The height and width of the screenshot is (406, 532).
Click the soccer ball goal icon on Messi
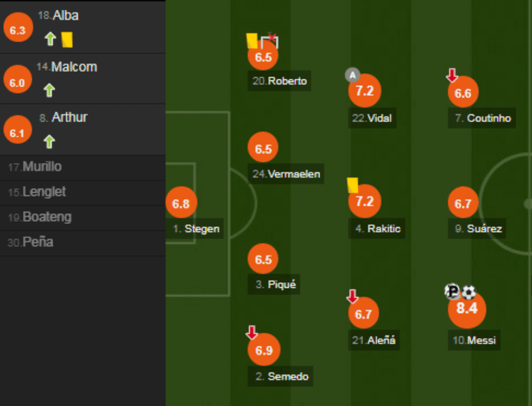pyautogui.click(x=468, y=293)
